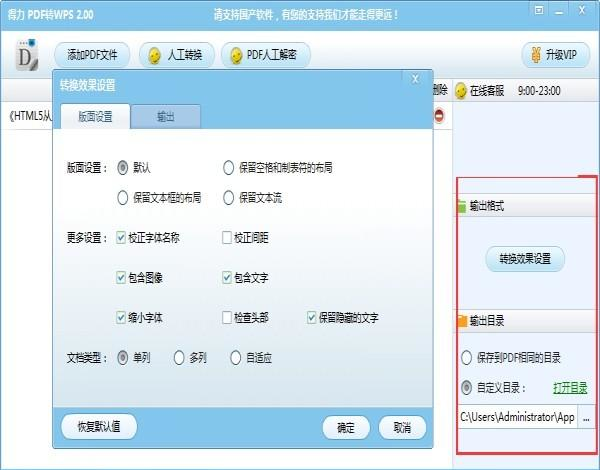Toggle 缩小字体 checkbox

point(121,317)
